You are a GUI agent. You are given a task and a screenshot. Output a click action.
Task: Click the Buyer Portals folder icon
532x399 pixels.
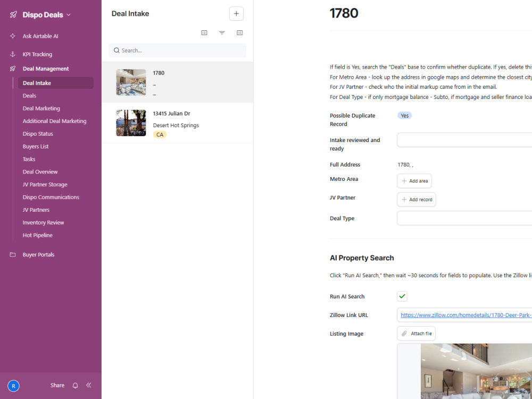tap(13, 254)
